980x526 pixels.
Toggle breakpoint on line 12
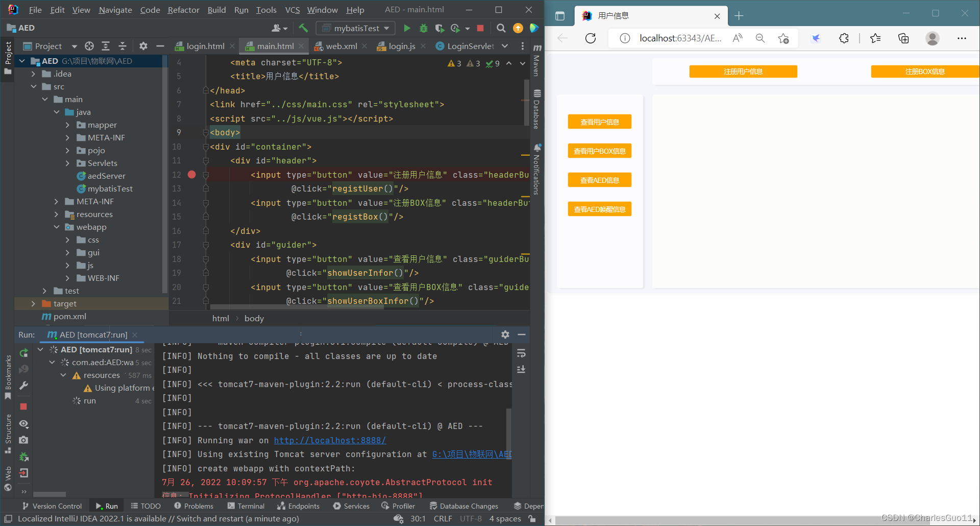(192, 175)
